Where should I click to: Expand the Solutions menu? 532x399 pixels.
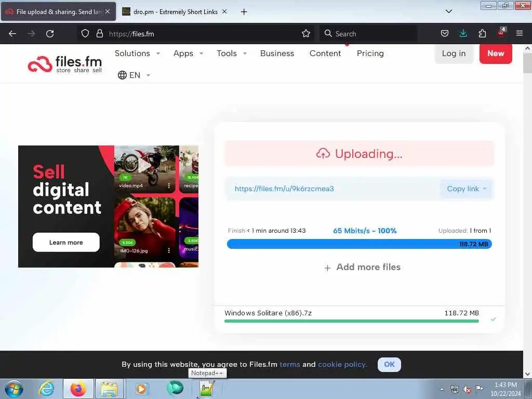pyautogui.click(x=137, y=54)
